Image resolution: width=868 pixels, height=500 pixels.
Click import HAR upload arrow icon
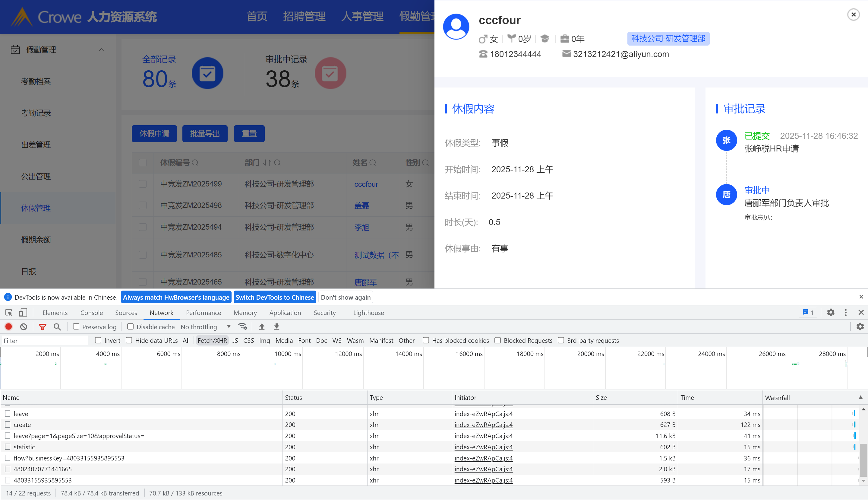262,326
